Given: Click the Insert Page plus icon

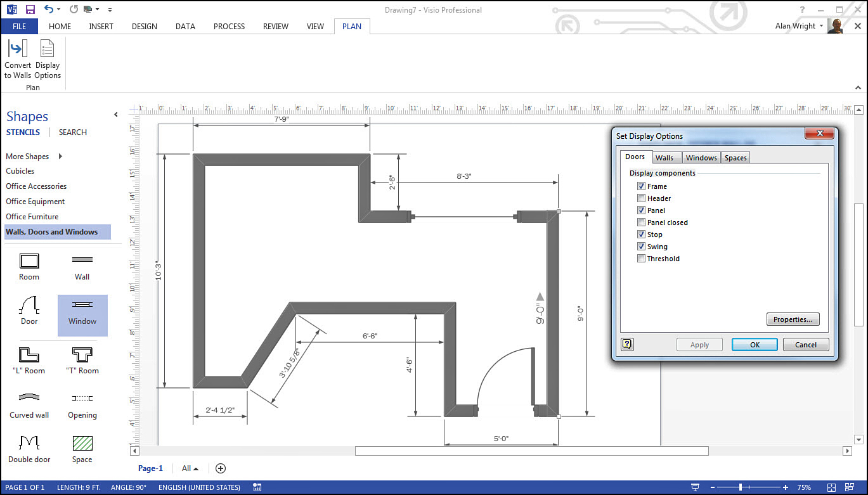Looking at the screenshot, I should click(x=221, y=468).
